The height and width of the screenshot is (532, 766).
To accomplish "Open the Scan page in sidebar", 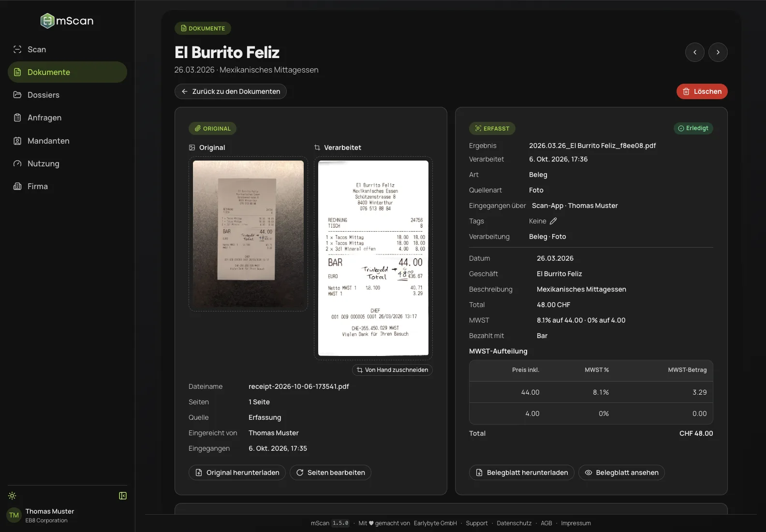I will point(67,49).
